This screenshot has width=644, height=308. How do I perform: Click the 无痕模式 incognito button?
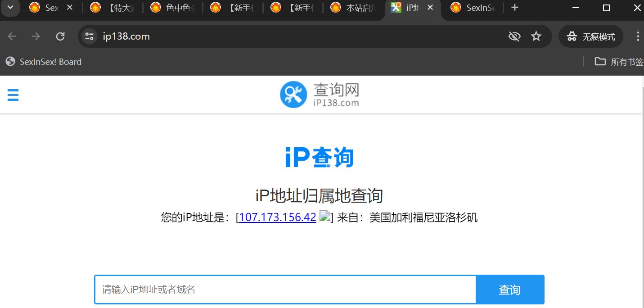pyautogui.click(x=591, y=36)
